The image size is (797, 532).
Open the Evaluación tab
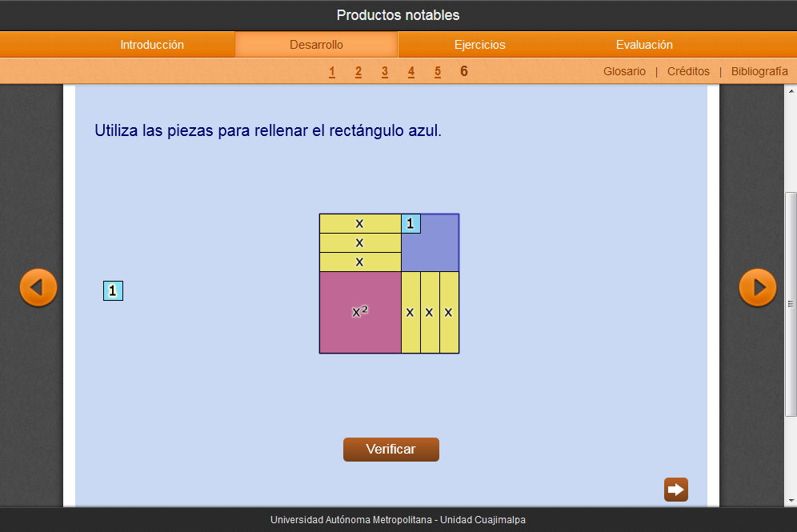tap(644, 45)
